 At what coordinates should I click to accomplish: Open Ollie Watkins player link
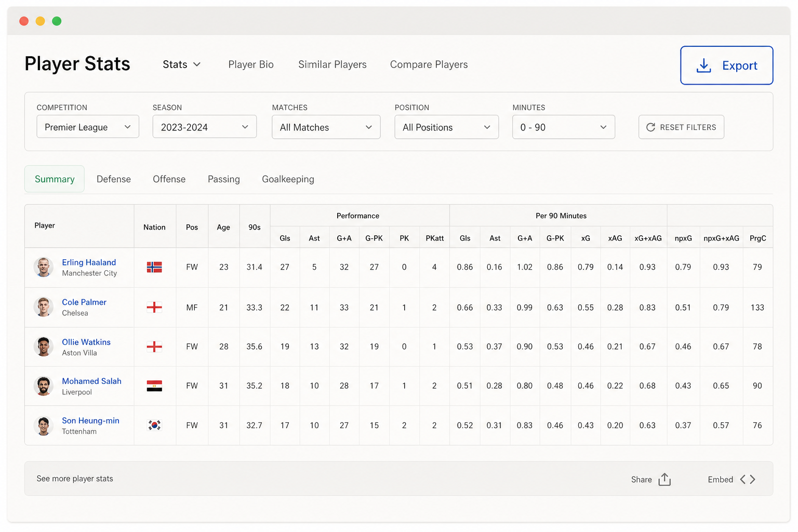pos(86,342)
